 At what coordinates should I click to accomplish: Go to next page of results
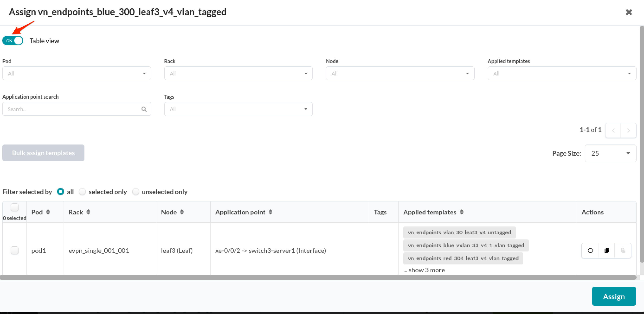[x=628, y=130]
